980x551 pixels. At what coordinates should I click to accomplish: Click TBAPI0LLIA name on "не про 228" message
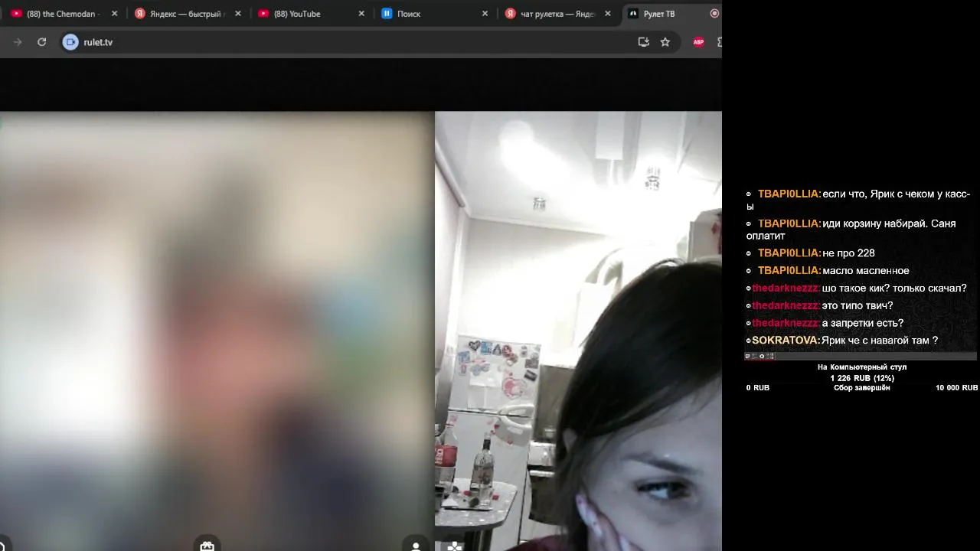pyautogui.click(x=789, y=253)
